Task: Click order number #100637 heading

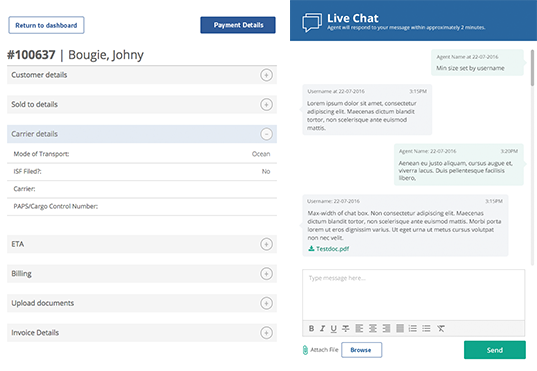Action: [x=31, y=55]
